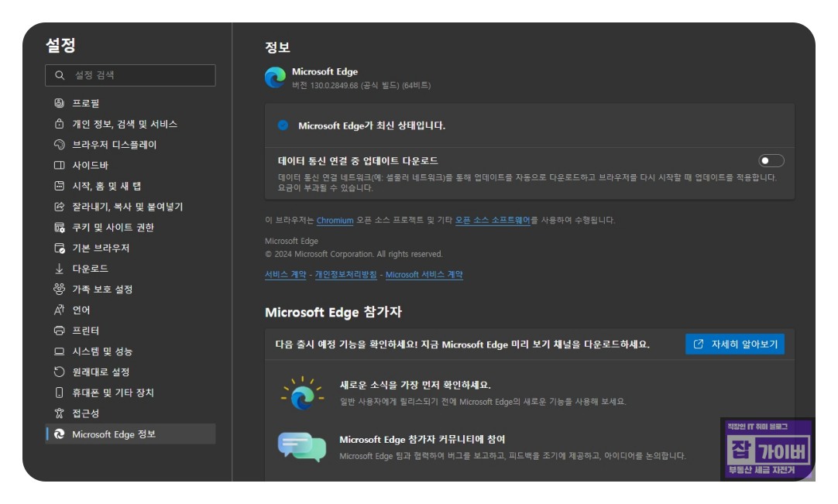The height and width of the screenshot is (504, 838).
Task: Click the 프로필 profile icon in sidebar
Action: click(60, 103)
